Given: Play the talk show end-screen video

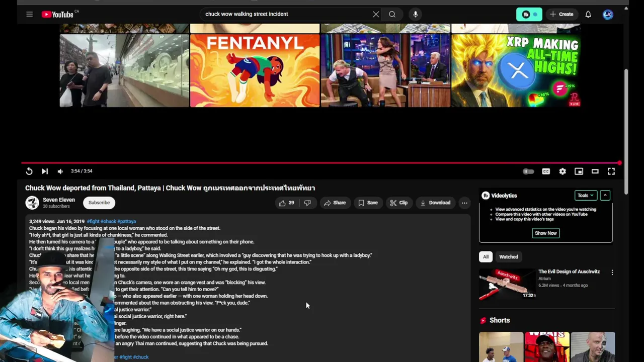Looking at the screenshot, I should pyautogui.click(x=385, y=70).
